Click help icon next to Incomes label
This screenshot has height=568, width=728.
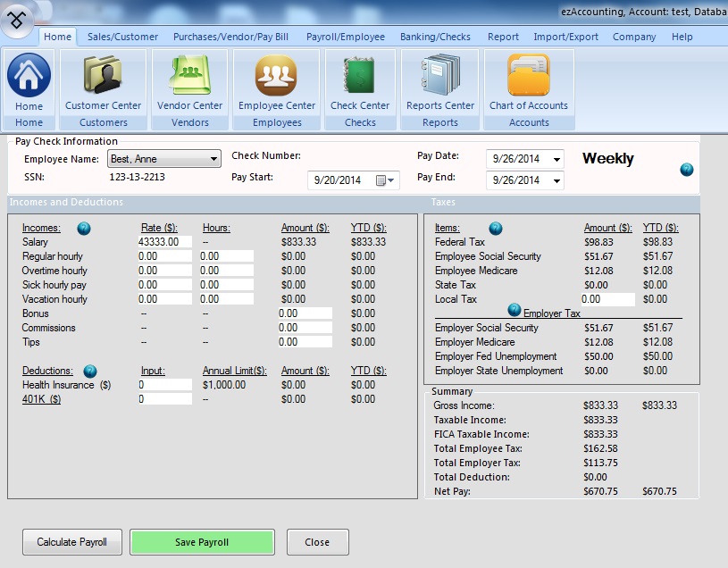[x=84, y=229]
